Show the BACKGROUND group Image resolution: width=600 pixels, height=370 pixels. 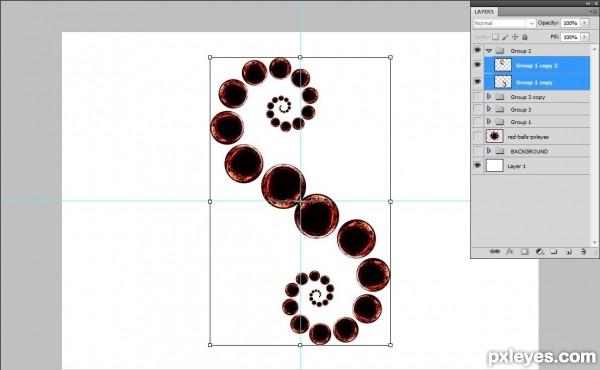(x=478, y=151)
